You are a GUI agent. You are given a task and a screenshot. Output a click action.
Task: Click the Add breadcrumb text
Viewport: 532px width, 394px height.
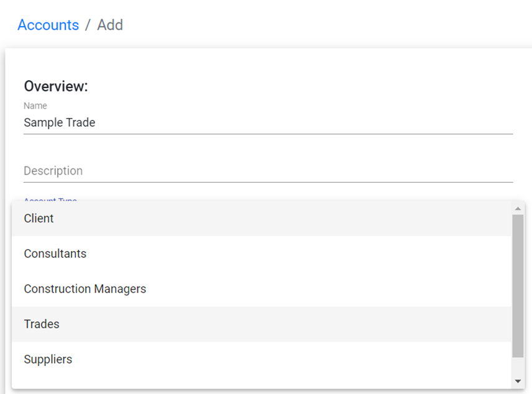110,25
